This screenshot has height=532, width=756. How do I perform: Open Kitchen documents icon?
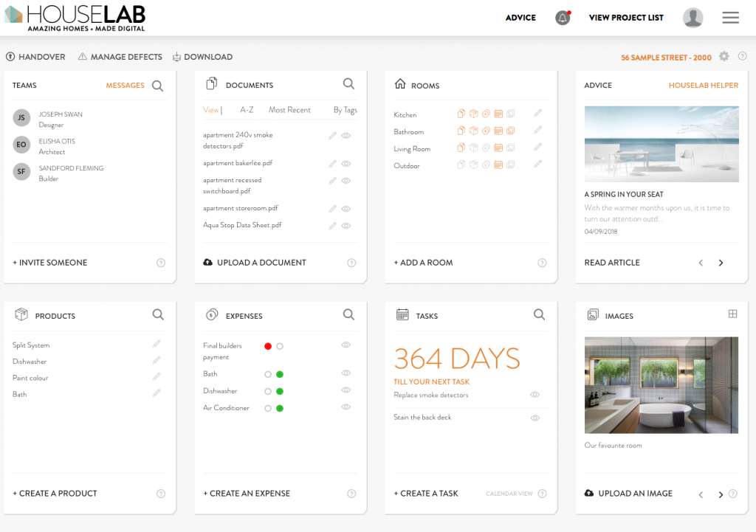tap(461, 114)
